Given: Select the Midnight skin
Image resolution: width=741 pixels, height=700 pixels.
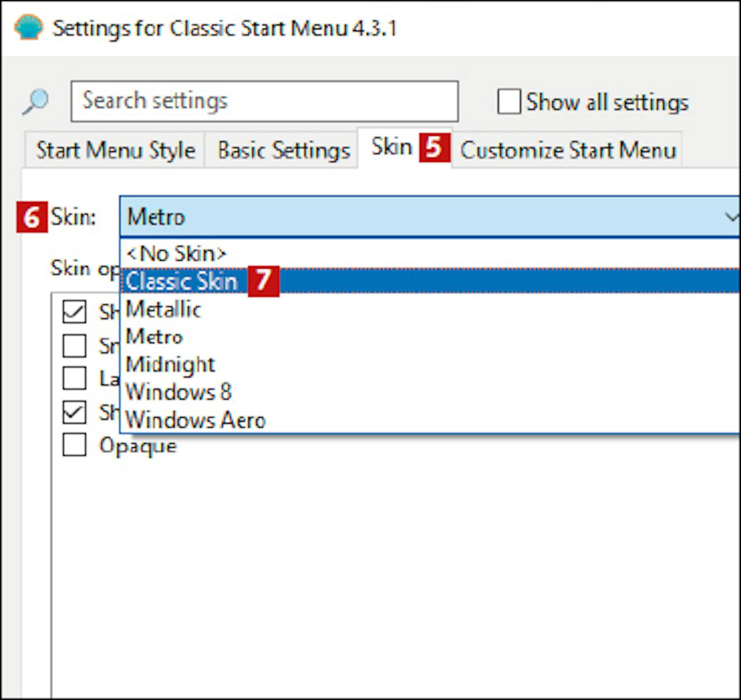Looking at the screenshot, I should pos(170,365).
